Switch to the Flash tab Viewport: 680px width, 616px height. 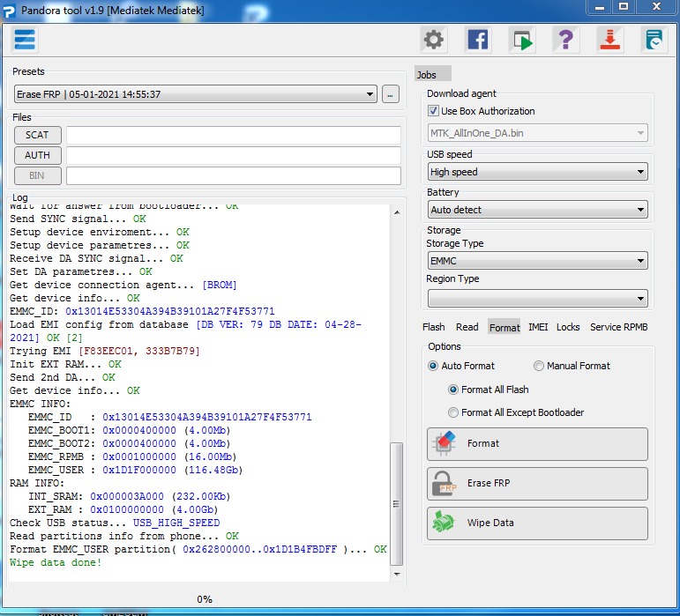[x=433, y=327]
